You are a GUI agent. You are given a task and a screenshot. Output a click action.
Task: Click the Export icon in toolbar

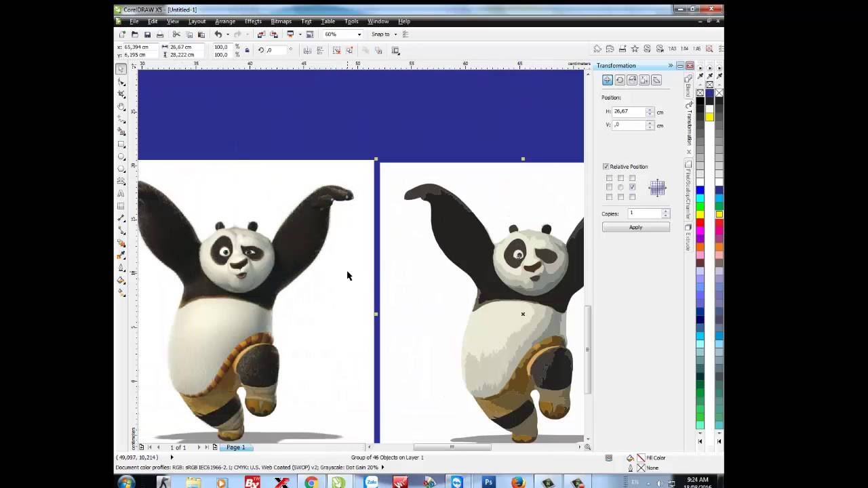point(273,34)
